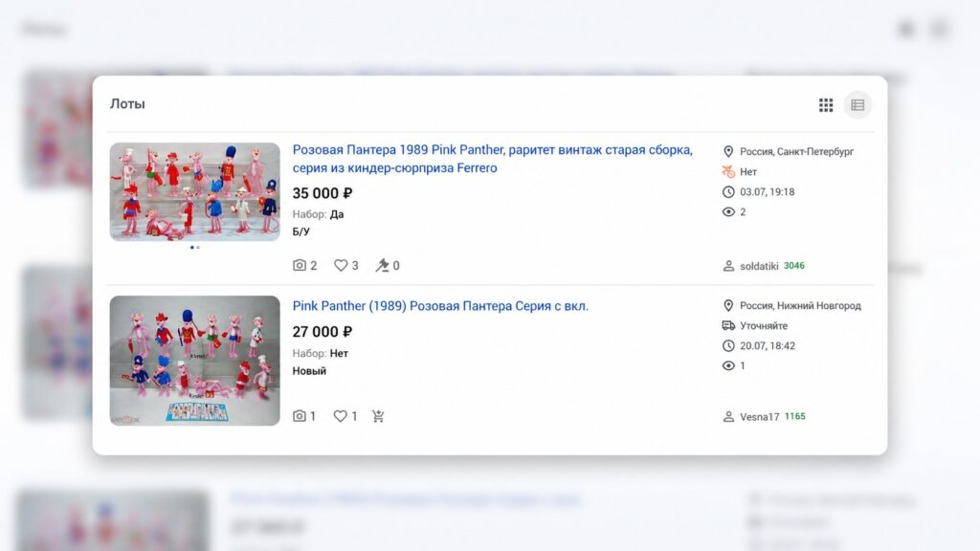This screenshot has width=980, height=551.
Task: Click the bids gavel icon on the soldatiki lot
Action: coord(381,266)
